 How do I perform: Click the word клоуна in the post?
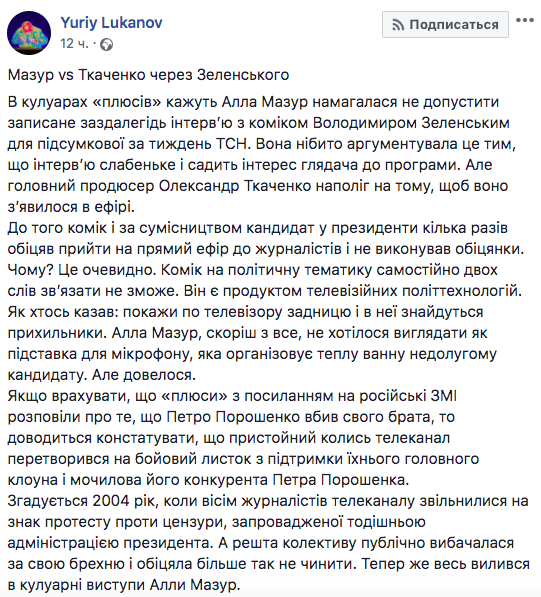(33, 480)
